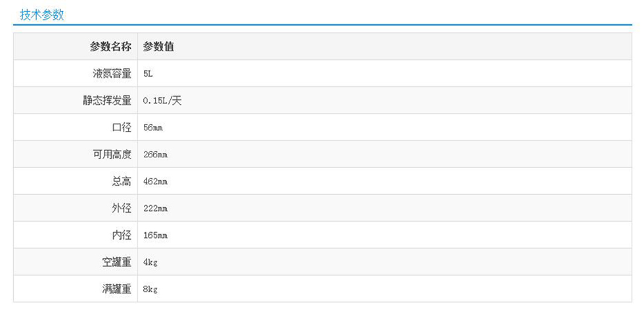Select the 液氮容量 row label
The image size is (644, 310).
pos(112,74)
